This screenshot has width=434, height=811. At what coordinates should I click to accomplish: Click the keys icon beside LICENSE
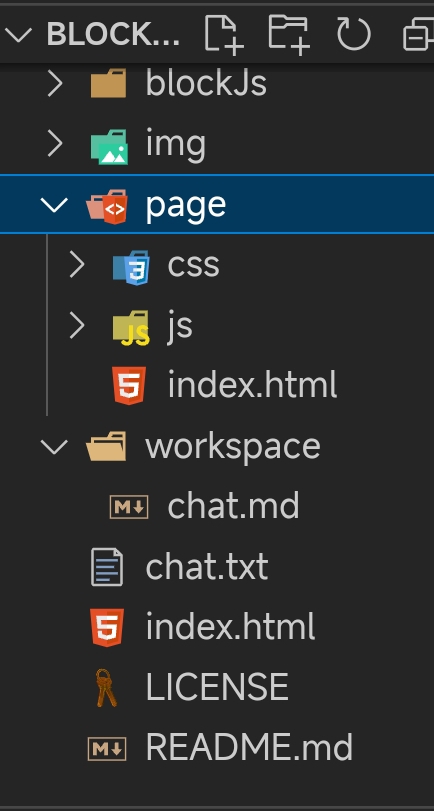coord(106,687)
